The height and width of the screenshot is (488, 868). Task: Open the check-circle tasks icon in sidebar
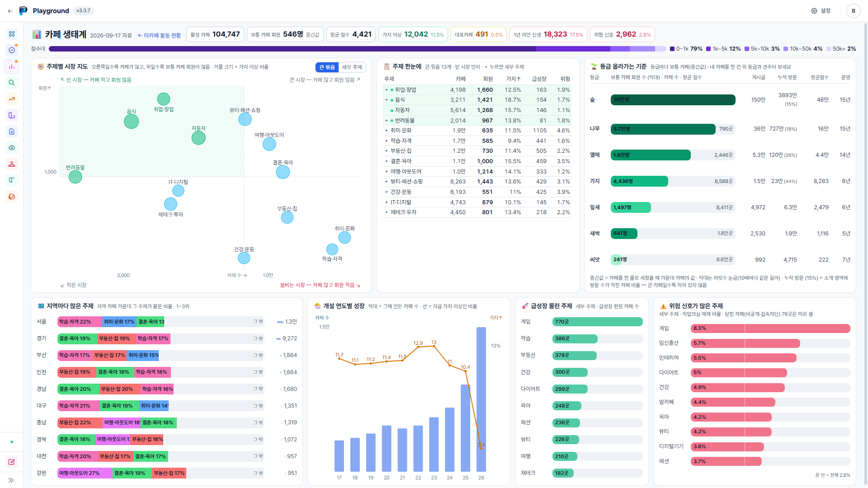tap(12, 50)
